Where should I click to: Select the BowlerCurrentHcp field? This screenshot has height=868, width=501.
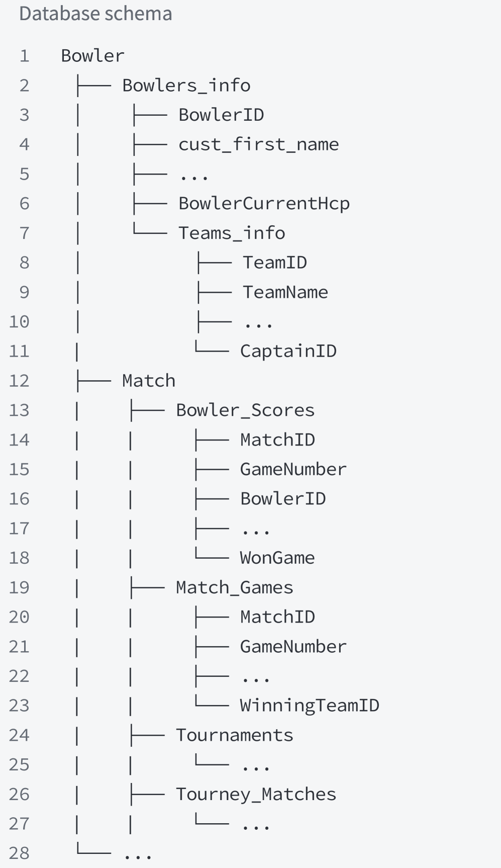(264, 204)
